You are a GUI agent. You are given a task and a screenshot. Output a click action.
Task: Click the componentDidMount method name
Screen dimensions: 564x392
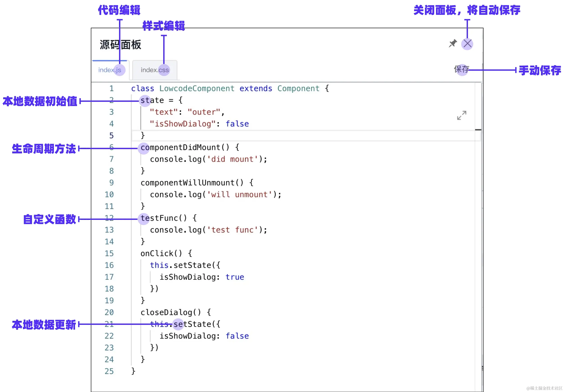(180, 148)
